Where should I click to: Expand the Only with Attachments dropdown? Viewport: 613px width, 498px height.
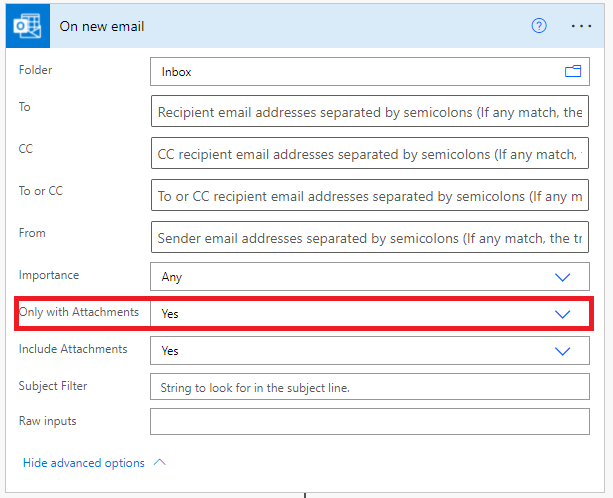point(370,314)
